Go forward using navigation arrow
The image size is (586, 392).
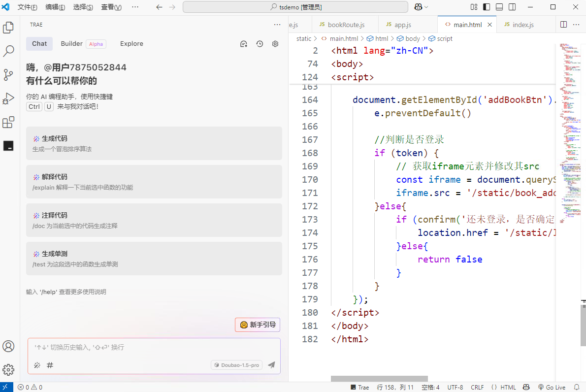(x=172, y=7)
